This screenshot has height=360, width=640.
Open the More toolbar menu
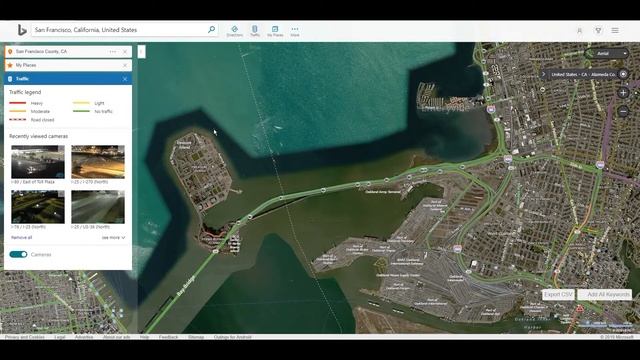pos(295,31)
